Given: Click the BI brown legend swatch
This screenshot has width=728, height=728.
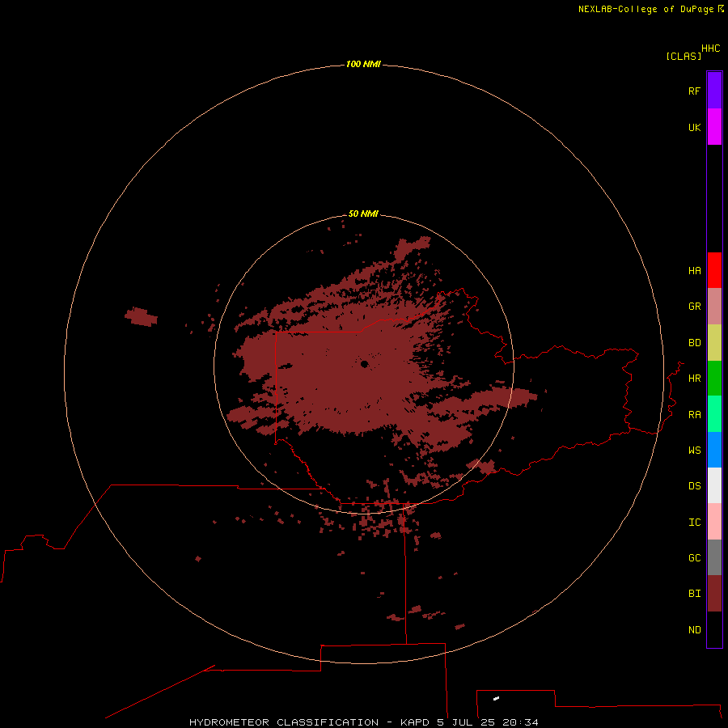Looking at the screenshot, I should [714, 594].
